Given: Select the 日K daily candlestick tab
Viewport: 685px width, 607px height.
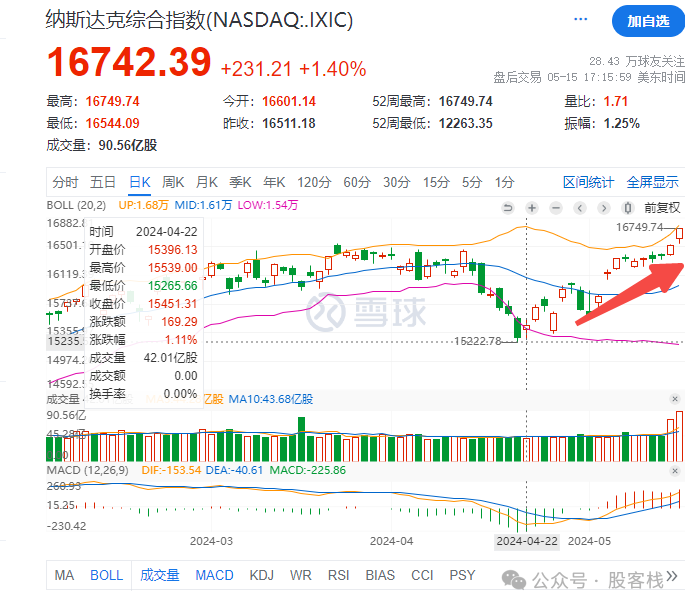Looking at the screenshot, I should [x=140, y=182].
